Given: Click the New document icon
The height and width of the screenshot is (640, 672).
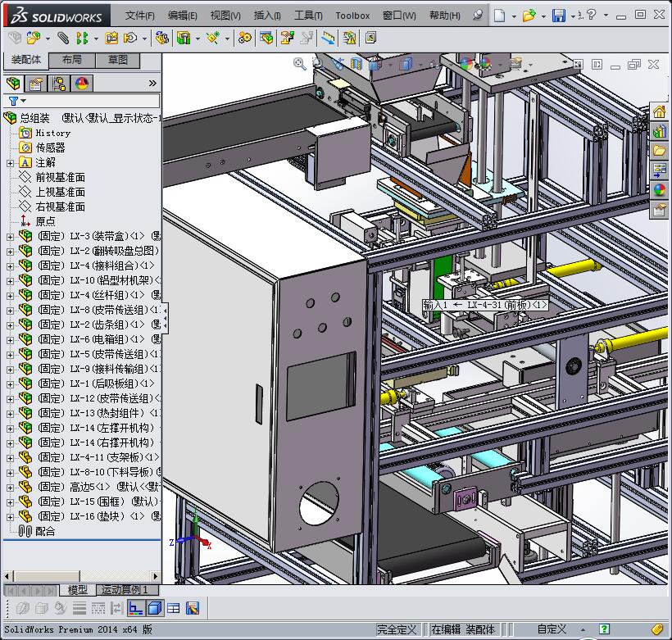Looking at the screenshot, I should pos(500,16).
